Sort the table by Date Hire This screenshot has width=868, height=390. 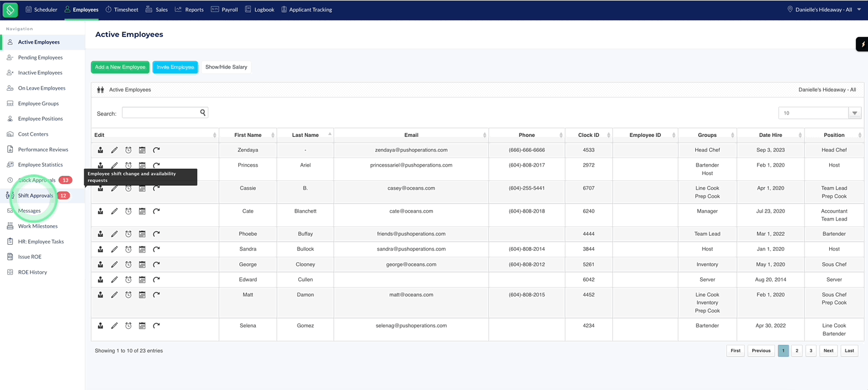coord(770,135)
